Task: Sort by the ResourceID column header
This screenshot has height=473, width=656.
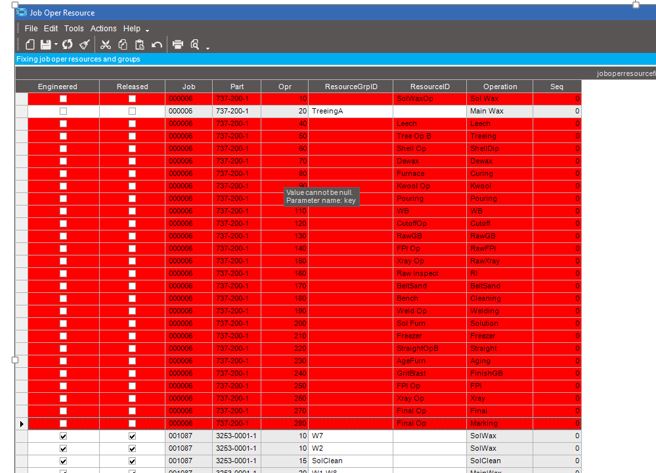Action: (430, 87)
